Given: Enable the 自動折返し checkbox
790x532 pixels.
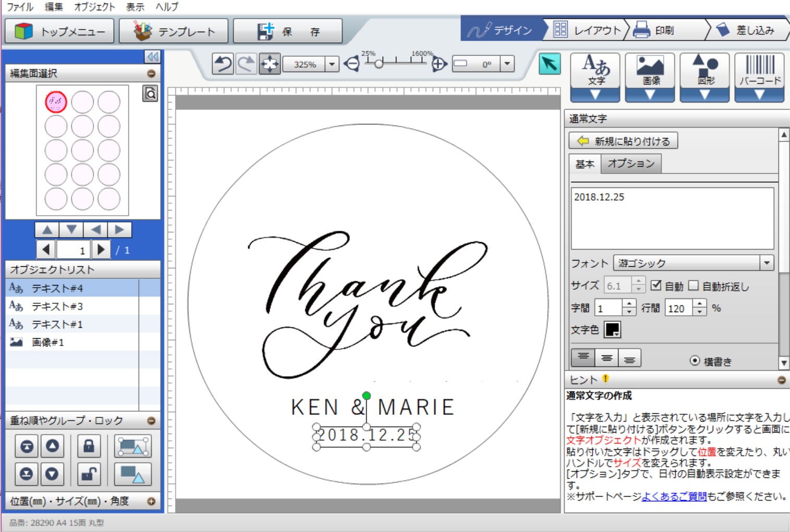Looking at the screenshot, I should click(694, 285).
